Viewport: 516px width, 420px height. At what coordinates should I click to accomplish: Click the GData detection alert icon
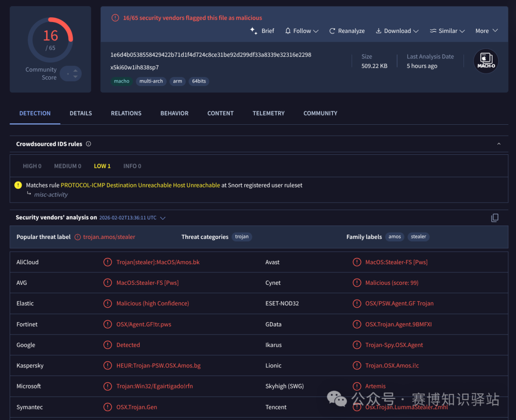pyautogui.click(x=357, y=324)
